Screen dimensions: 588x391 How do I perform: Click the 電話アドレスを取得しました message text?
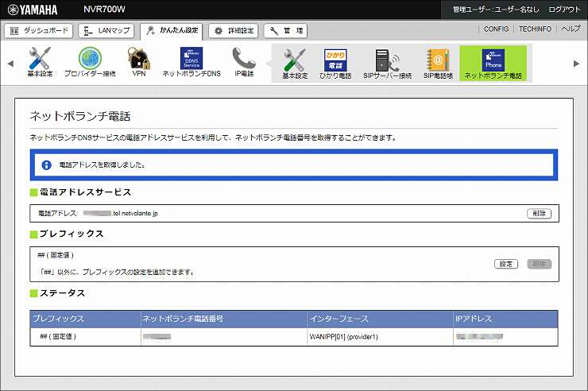point(103,165)
